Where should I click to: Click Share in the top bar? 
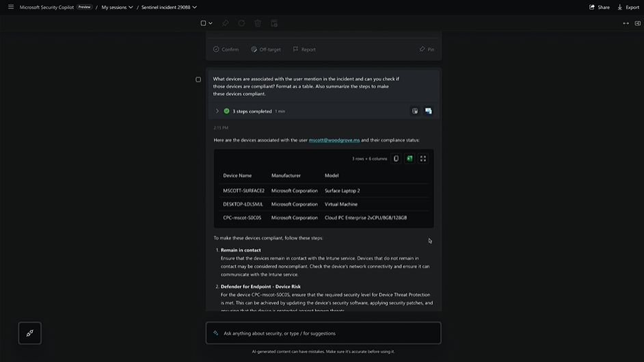(x=599, y=7)
